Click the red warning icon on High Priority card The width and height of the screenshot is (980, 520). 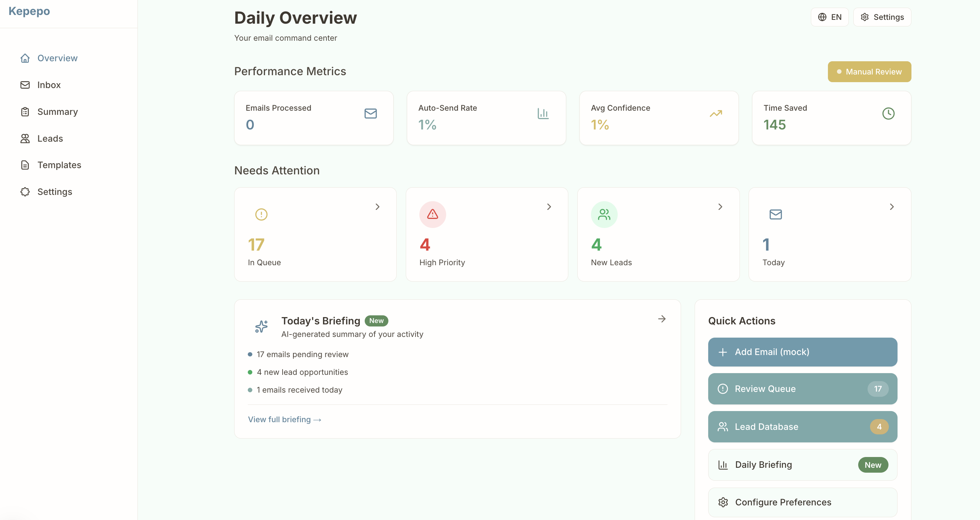point(432,214)
